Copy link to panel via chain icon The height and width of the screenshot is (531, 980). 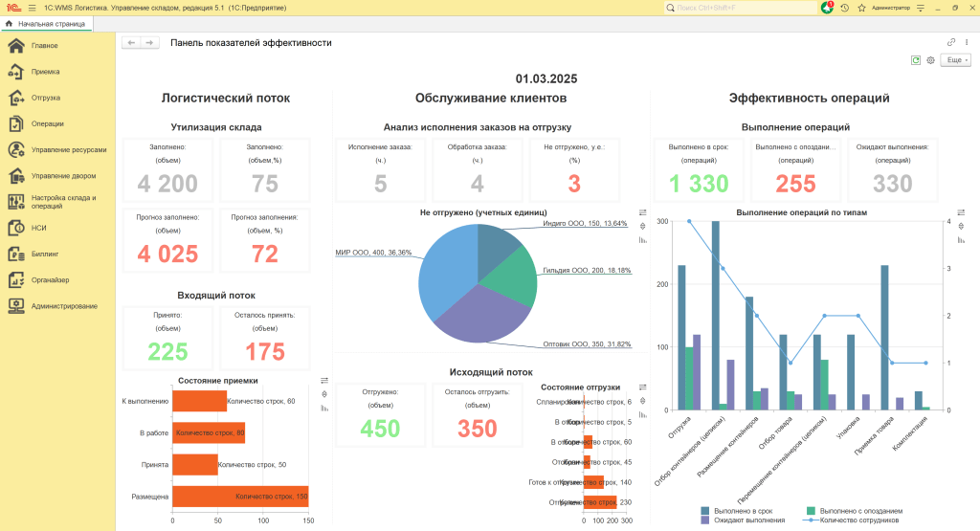point(951,42)
